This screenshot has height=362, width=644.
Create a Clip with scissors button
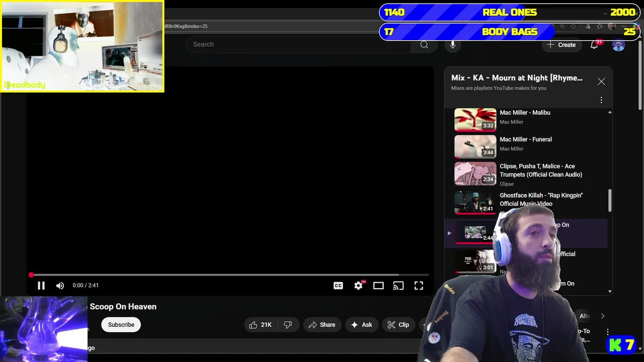(x=398, y=325)
